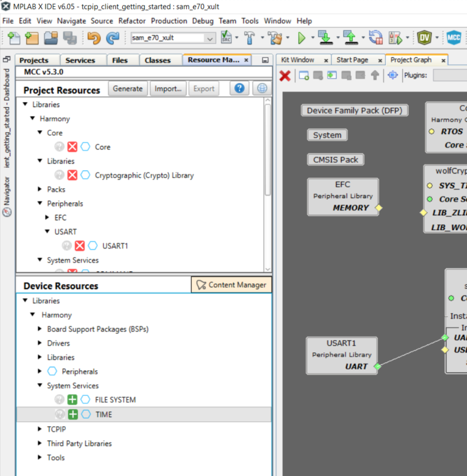Expand the Packs tree node
This screenshot has height=476, width=467.
tap(40, 189)
